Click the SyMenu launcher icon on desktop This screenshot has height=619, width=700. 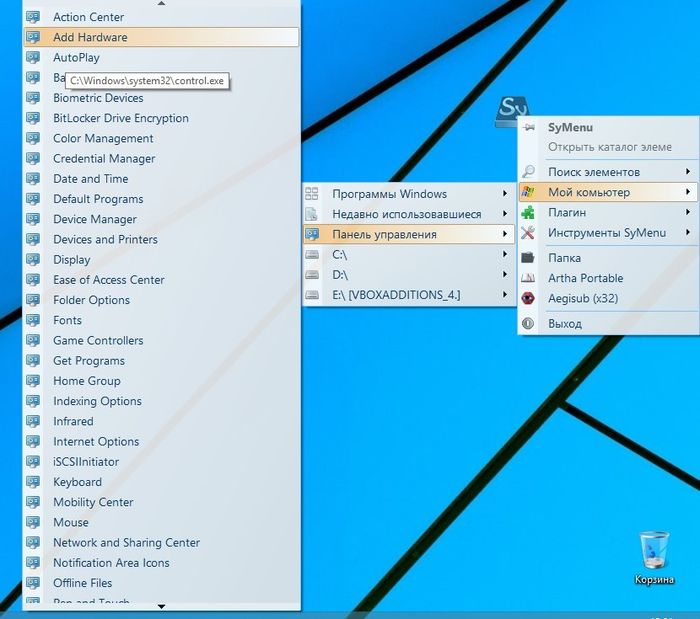point(513,110)
